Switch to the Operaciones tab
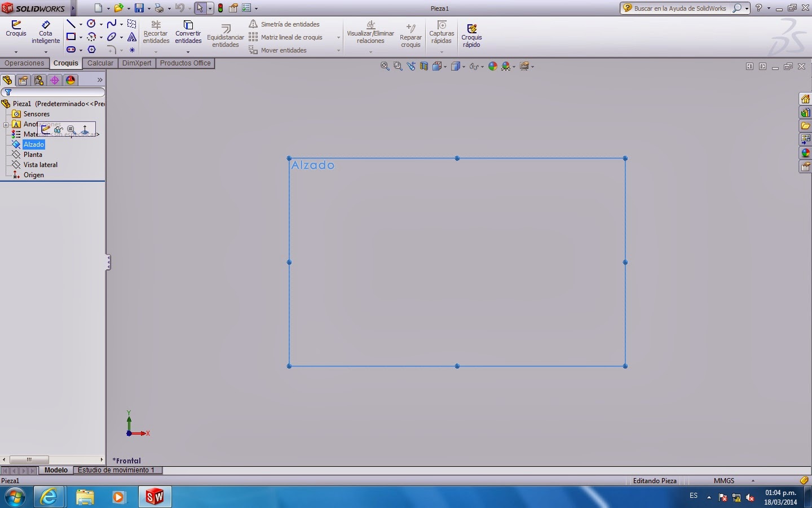Image resolution: width=812 pixels, height=508 pixels. coord(25,63)
